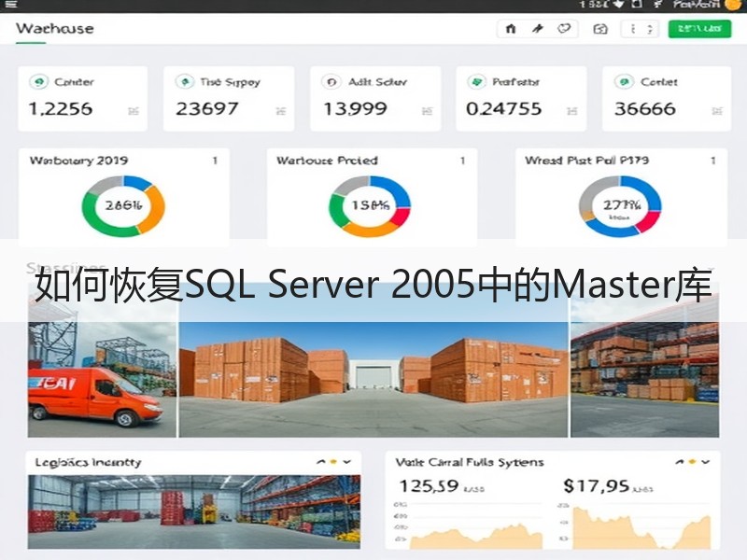
Task: Select the 0,24755 value
Action: [504, 109]
